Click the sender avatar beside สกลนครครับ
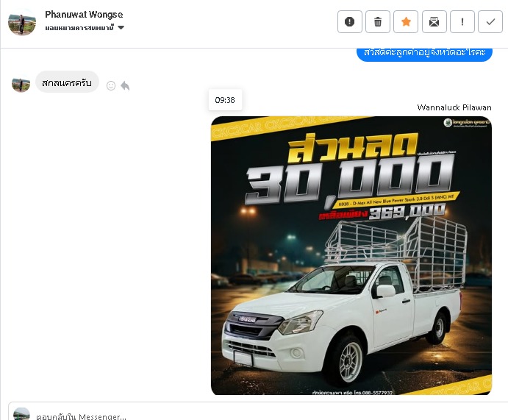This screenshot has height=420, width=508. [21, 83]
